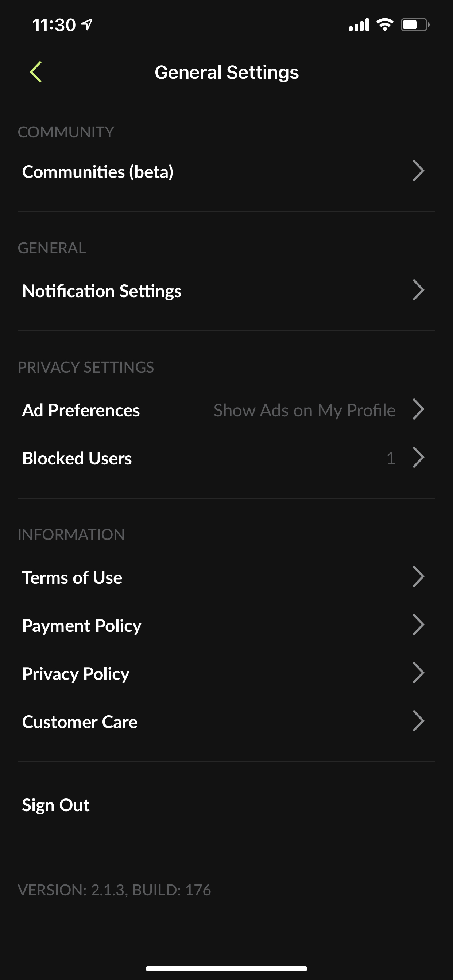Open the Terms of Use
453x980 pixels.
[72, 577]
